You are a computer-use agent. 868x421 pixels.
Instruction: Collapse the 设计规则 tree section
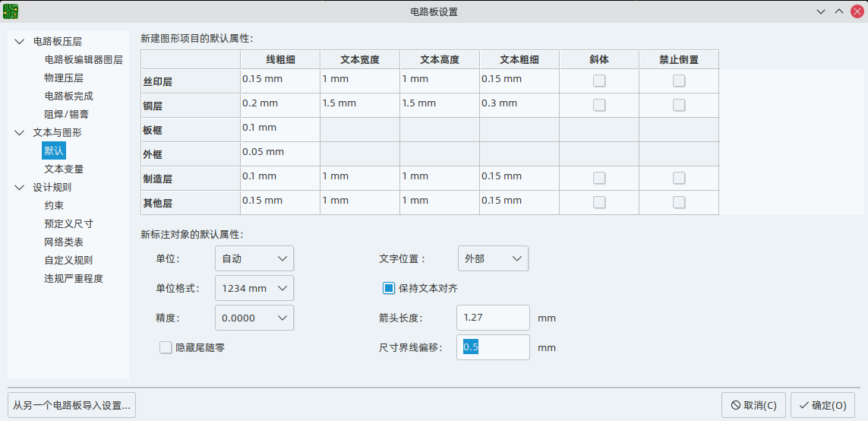pyautogui.click(x=20, y=187)
